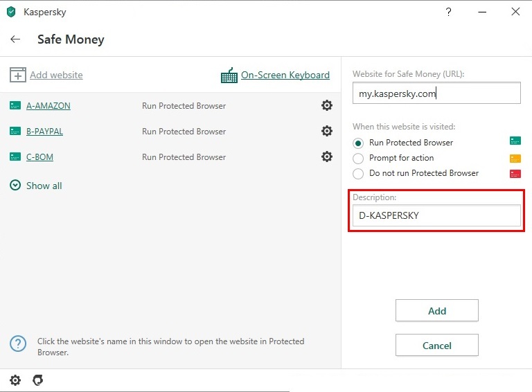Open settings gear for B-PAYPAL
The image size is (532, 392).
pos(327,132)
